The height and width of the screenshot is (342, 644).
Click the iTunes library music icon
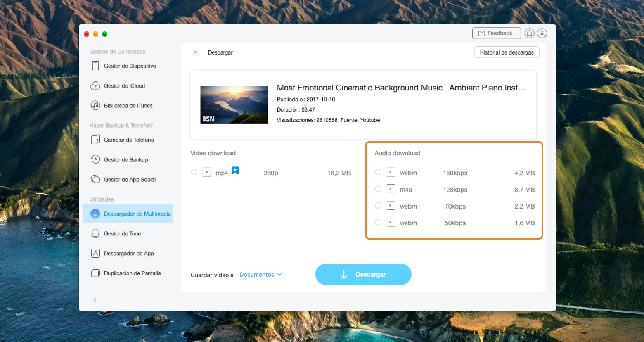pyautogui.click(x=95, y=105)
